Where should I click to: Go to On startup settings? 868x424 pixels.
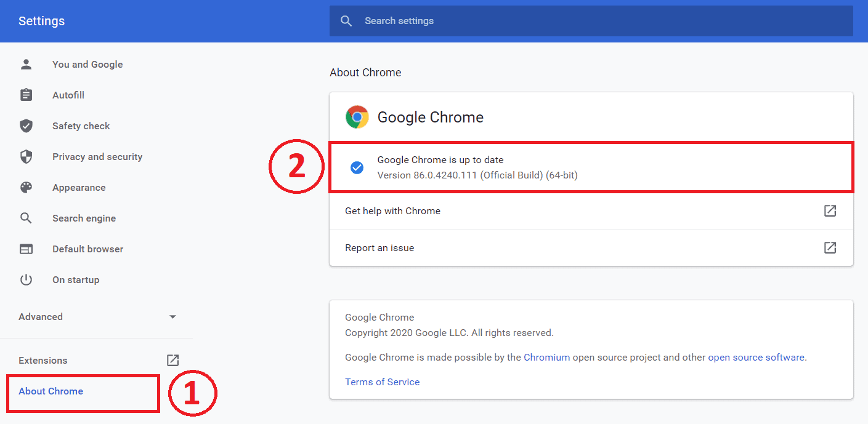coord(76,279)
